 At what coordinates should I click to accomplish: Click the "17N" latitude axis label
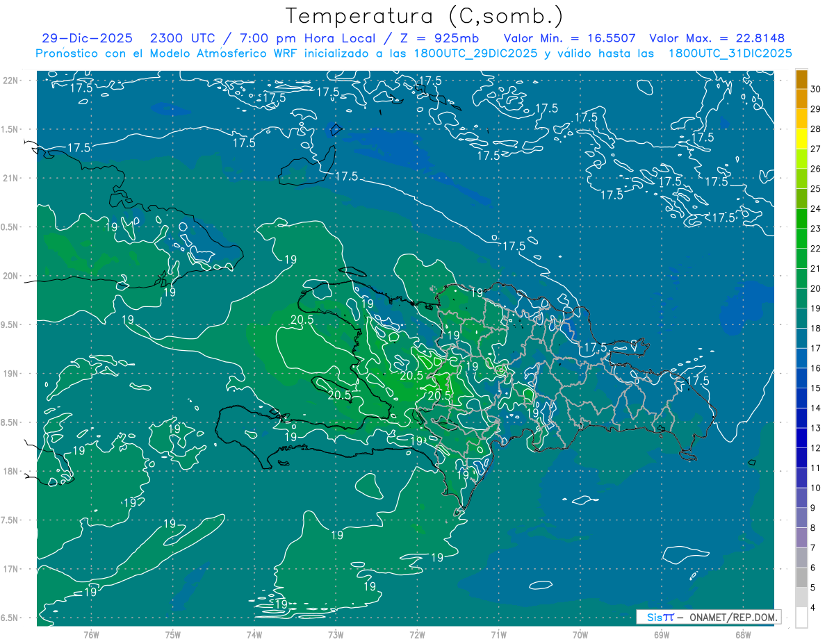click(10, 569)
